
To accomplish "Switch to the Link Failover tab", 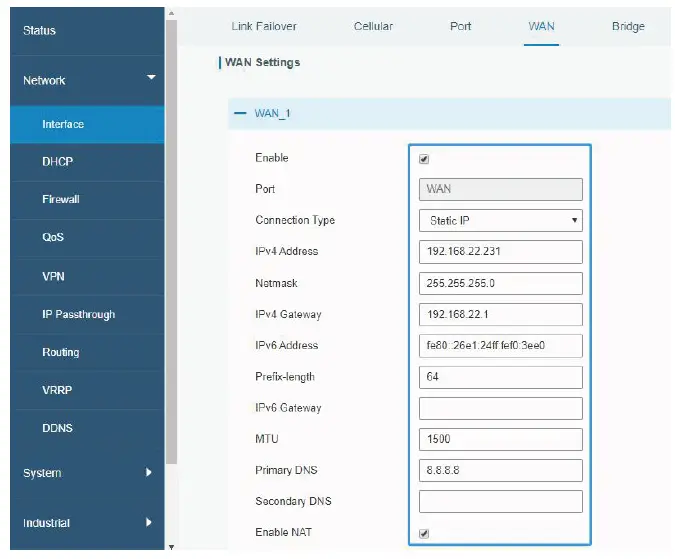I will click(x=264, y=26).
